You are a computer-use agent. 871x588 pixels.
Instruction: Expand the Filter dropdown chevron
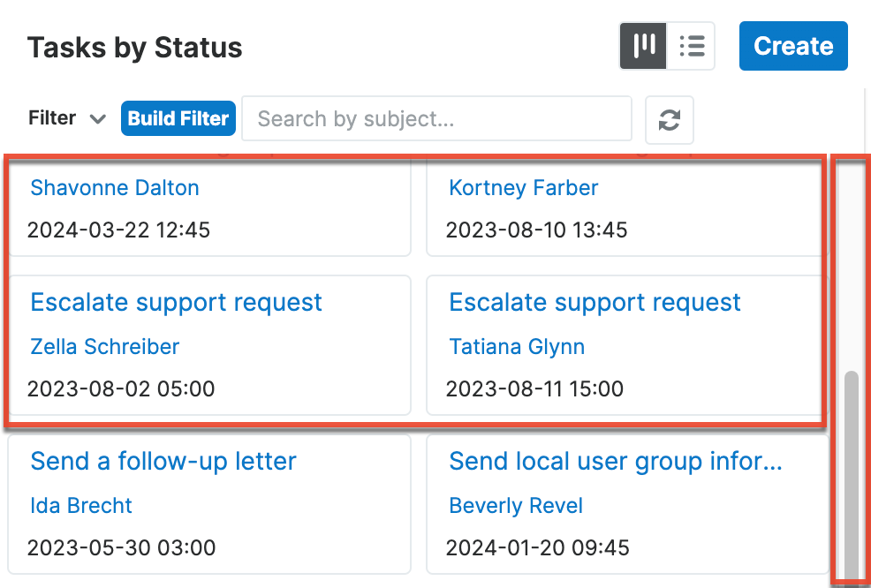98,119
